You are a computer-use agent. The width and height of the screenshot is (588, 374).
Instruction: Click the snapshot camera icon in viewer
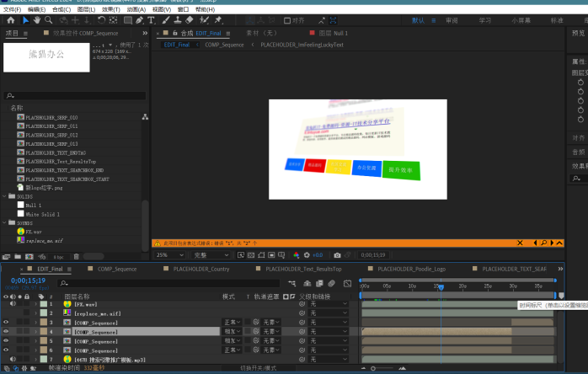[337, 254]
